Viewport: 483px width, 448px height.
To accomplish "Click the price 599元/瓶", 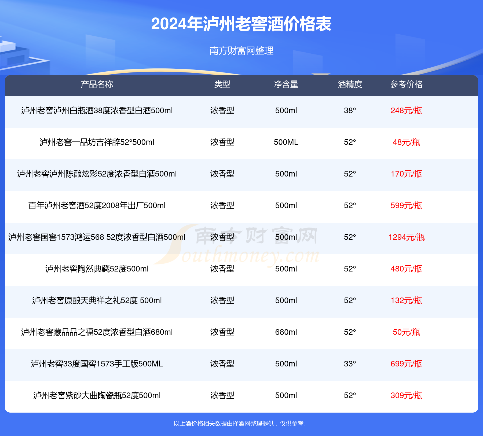I will (x=407, y=205).
